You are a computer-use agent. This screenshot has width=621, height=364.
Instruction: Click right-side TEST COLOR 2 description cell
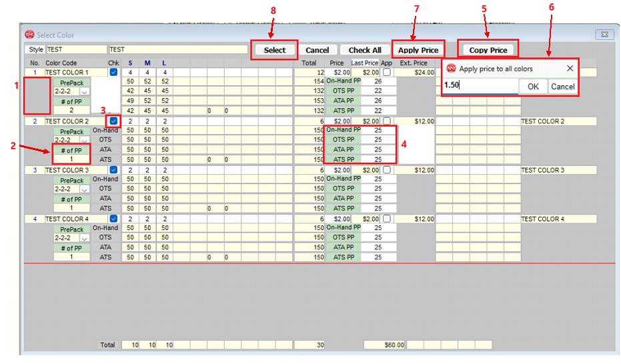pyautogui.click(x=558, y=121)
